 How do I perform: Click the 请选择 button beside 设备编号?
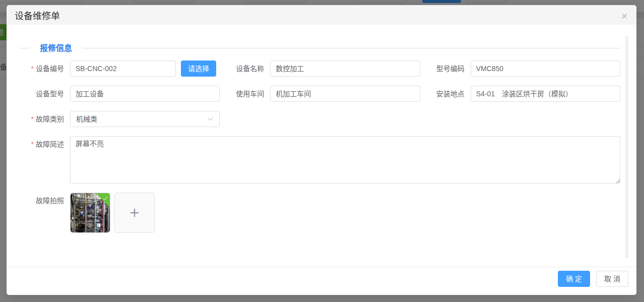199,69
